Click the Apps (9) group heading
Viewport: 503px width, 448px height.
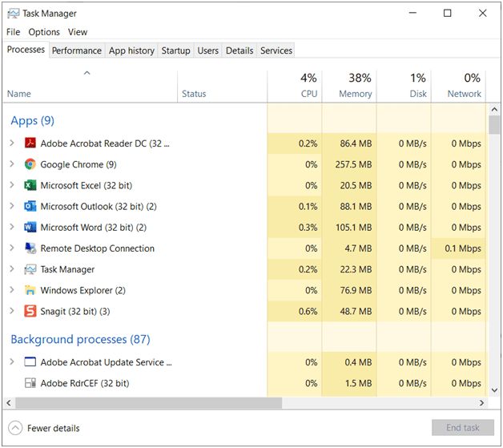click(32, 121)
